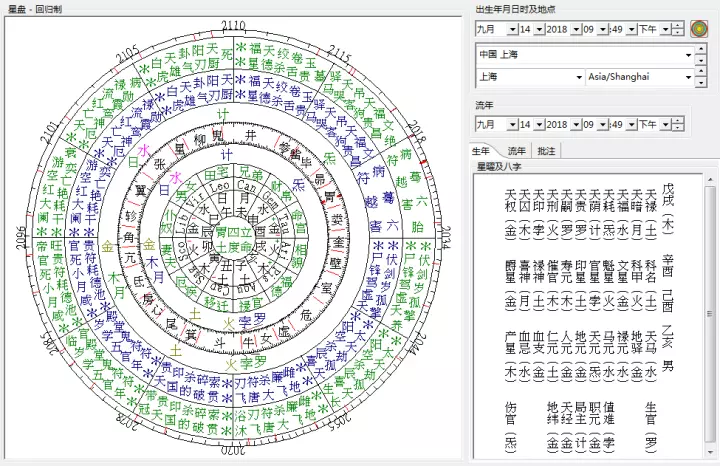Click the 2096 year mark on chart

(x=21, y=237)
